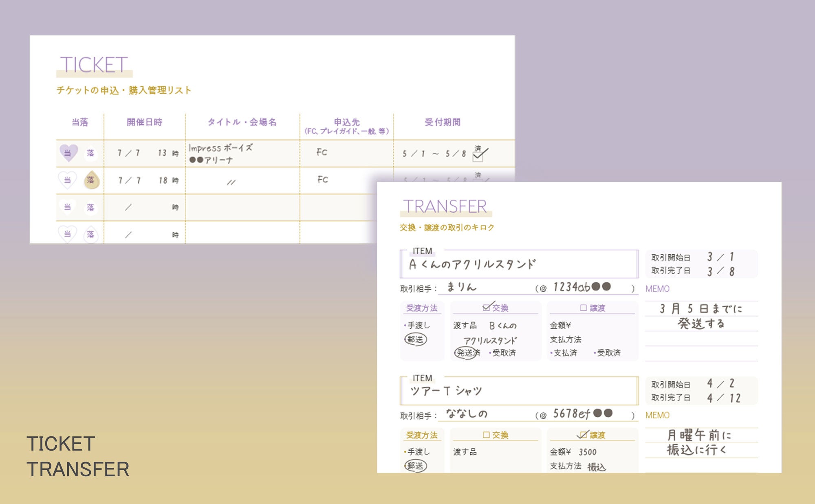This screenshot has width=815, height=504.
Task: Select the circled 郵送 option under first 受渡方法
Action: [x=415, y=339]
